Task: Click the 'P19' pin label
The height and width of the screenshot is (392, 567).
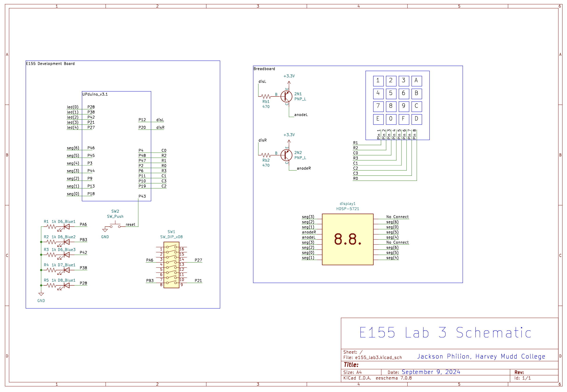Action: [142, 186]
